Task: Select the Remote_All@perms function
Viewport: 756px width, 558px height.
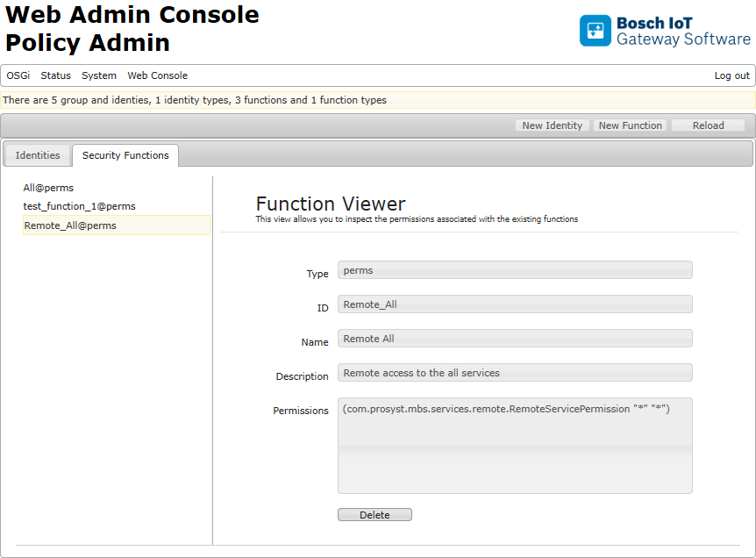Action: (72, 225)
